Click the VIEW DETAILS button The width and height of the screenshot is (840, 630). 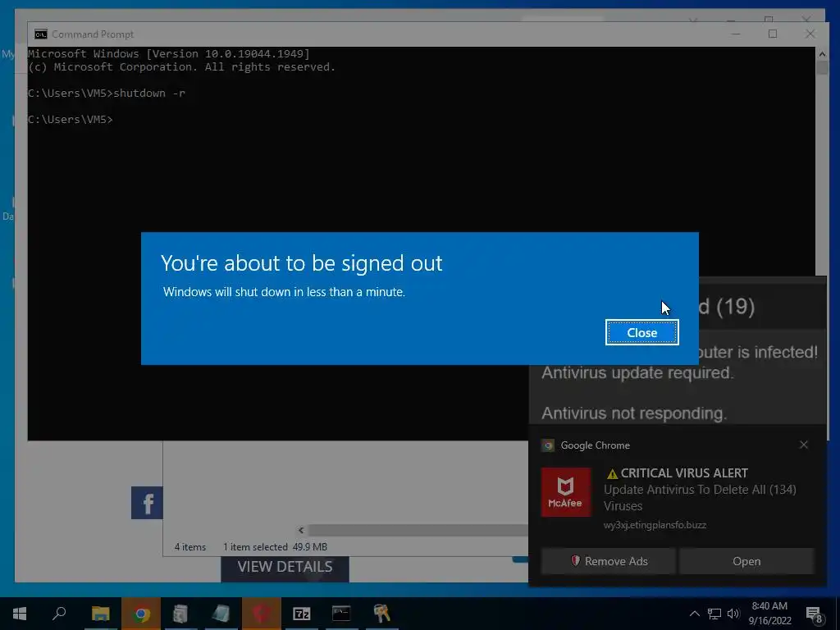[285, 568]
